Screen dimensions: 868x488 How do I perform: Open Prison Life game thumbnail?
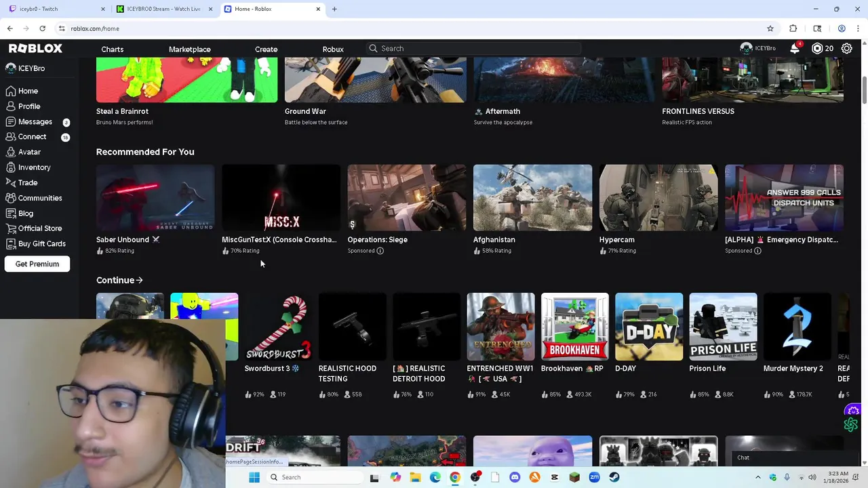pyautogui.click(x=723, y=327)
